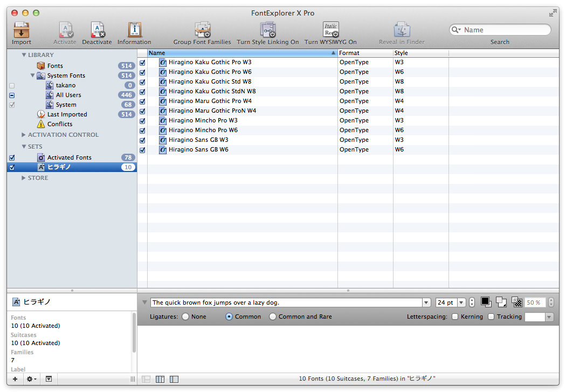
Task: Click the transparency checkerboard icon
Action: 516,302
